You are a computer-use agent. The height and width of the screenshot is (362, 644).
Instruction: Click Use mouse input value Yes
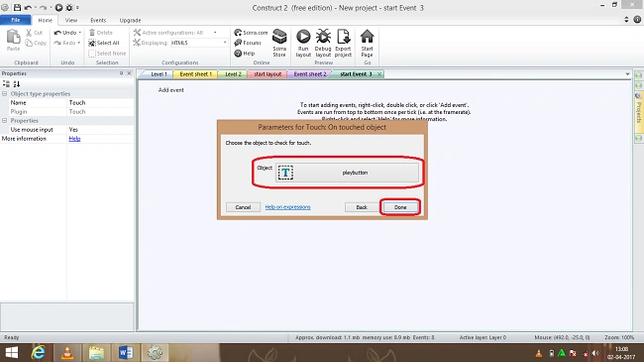pyautogui.click(x=101, y=130)
